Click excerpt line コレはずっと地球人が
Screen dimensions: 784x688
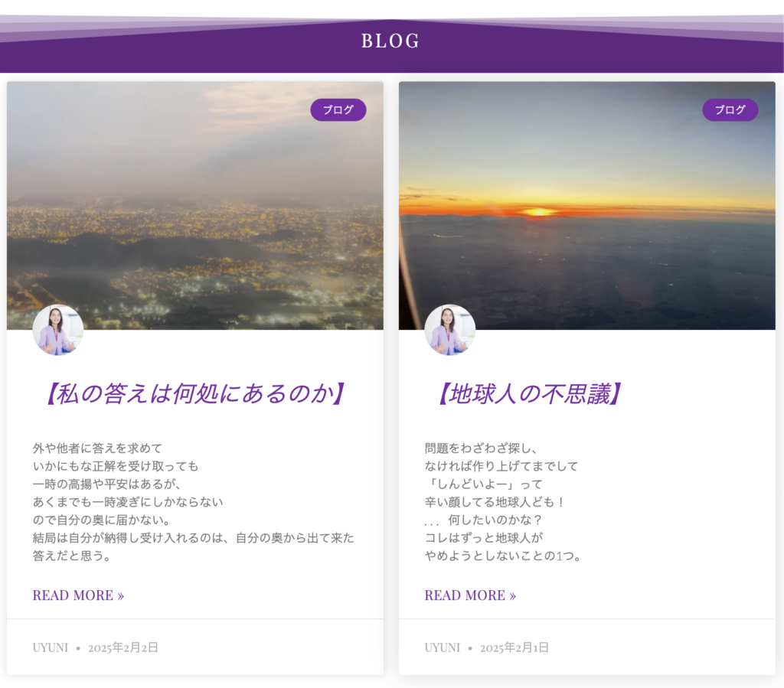[484, 537]
